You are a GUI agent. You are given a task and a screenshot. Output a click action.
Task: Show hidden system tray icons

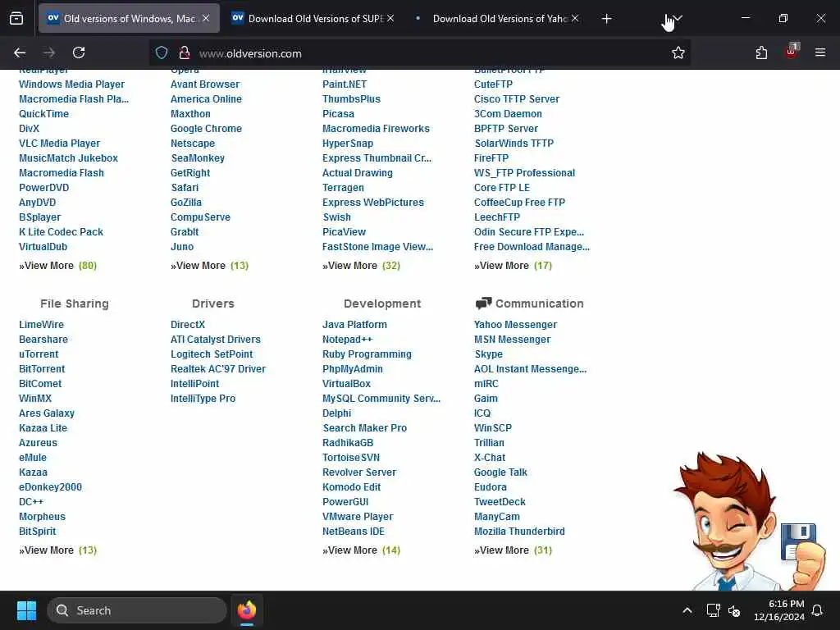[x=687, y=610]
